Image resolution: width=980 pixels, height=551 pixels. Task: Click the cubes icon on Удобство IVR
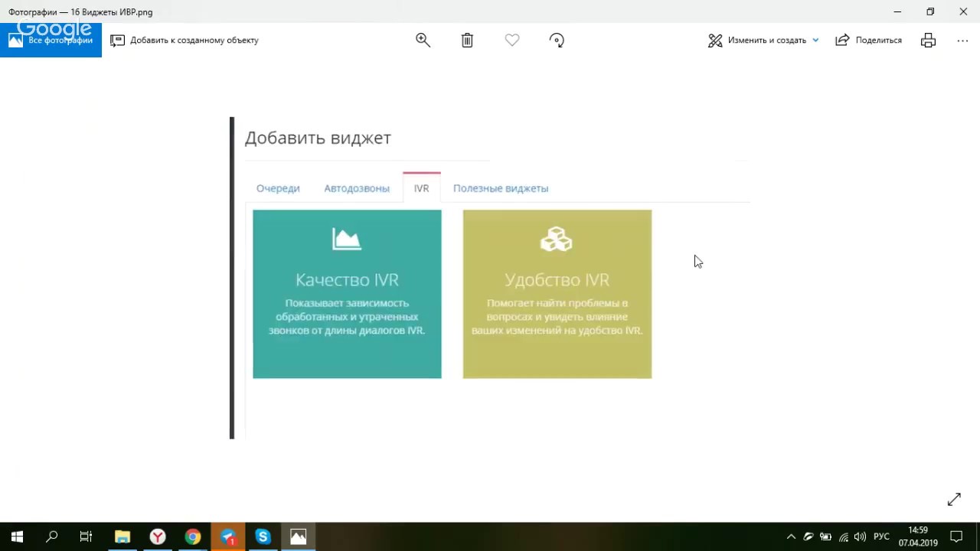pos(557,240)
